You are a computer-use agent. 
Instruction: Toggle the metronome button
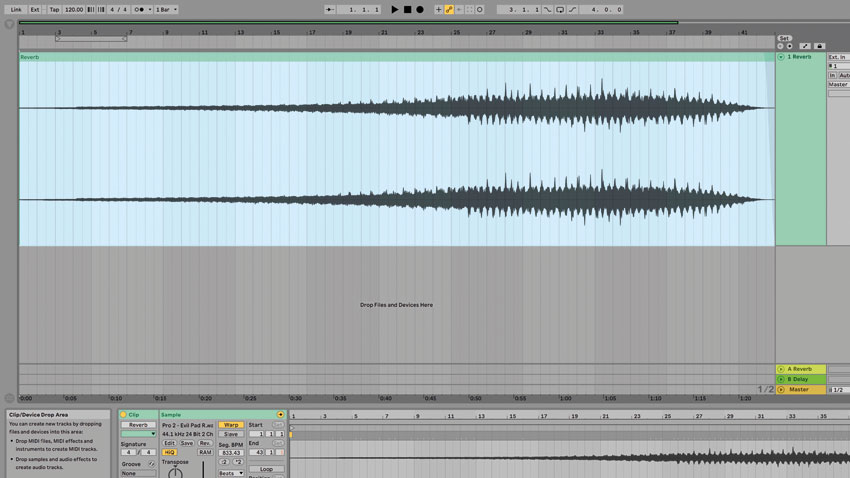coord(139,9)
